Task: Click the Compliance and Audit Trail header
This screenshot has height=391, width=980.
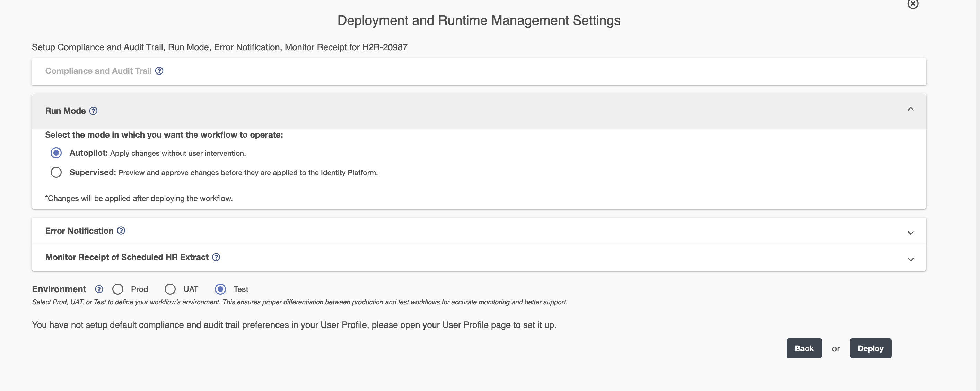Action: tap(98, 71)
